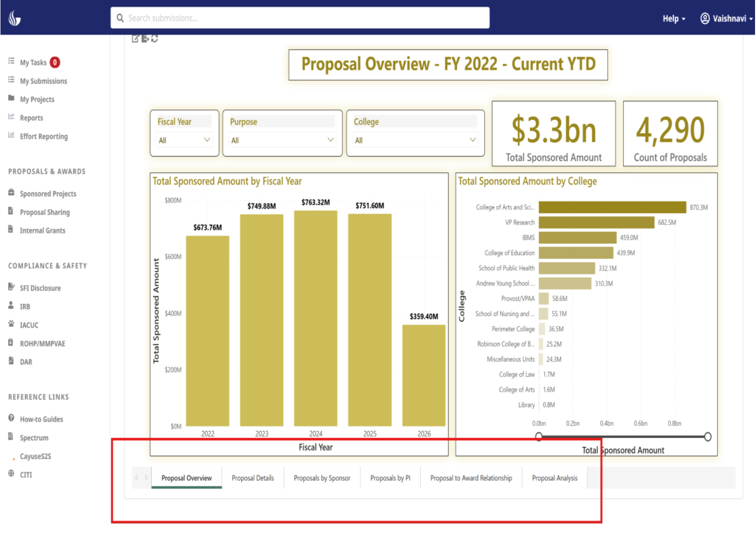The height and width of the screenshot is (538, 756).
Task: Click the export file icon above the dashboard
Action: coord(145,38)
